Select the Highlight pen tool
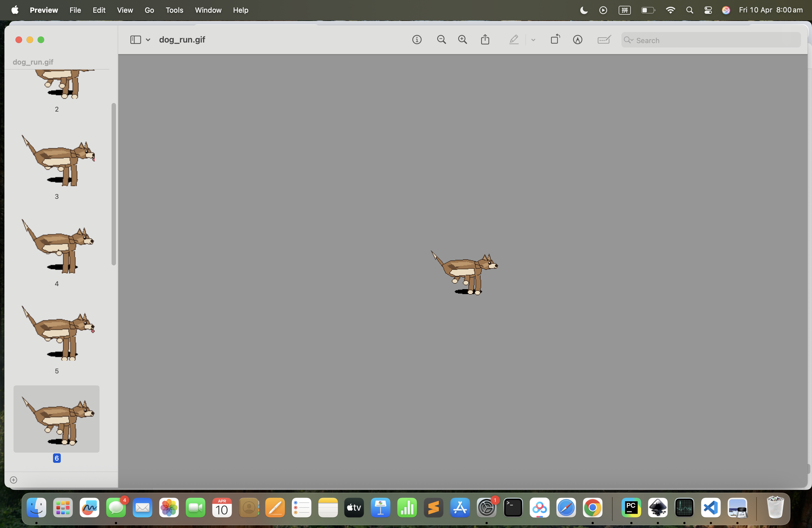The image size is (812, 528). [x=514, y=40]
